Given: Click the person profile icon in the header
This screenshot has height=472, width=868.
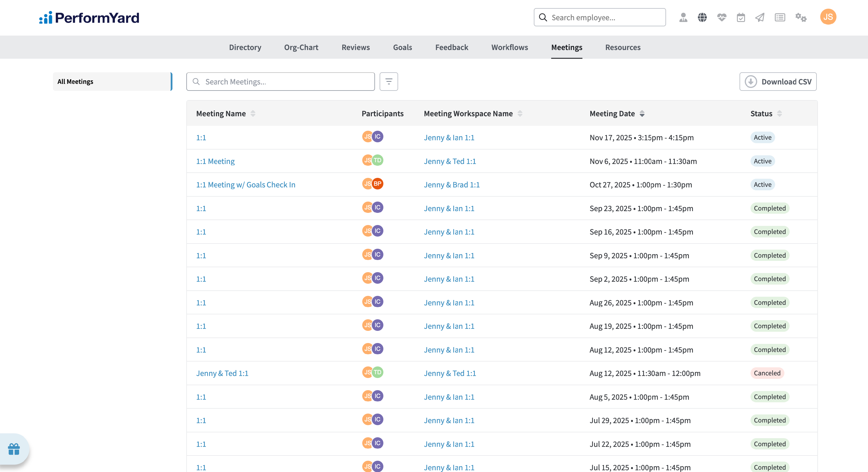Looking at the screenshot, I should tap(683, 17).
